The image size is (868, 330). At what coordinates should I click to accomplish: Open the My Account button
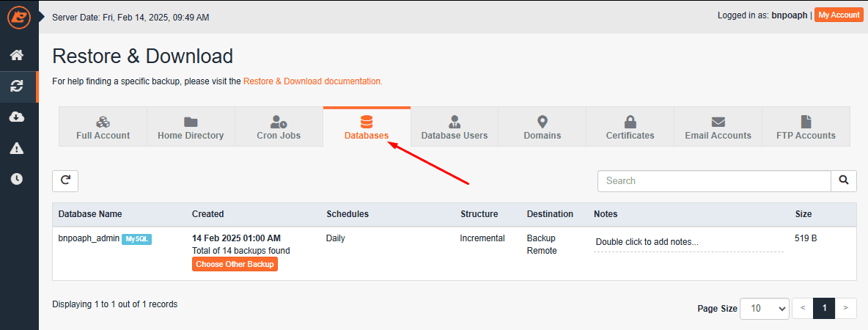(x=839, y=15)
